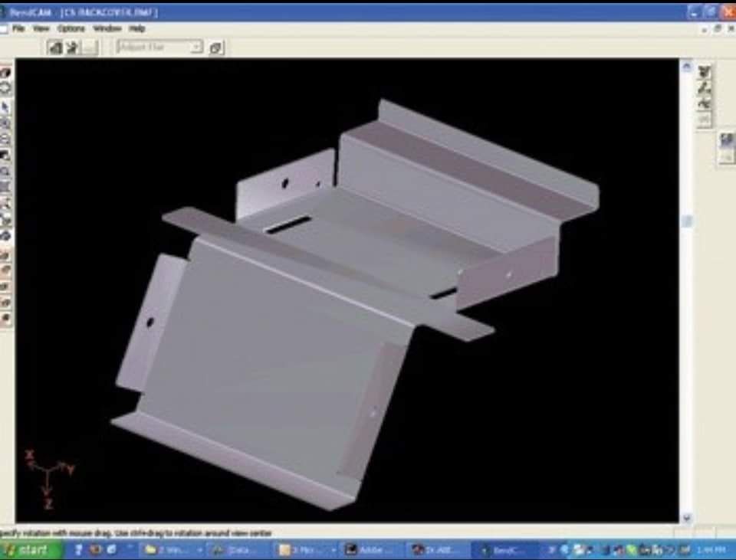Screen dimensions: 736x560
Task: Click the Windows Start button
Action: coord(31,550)
